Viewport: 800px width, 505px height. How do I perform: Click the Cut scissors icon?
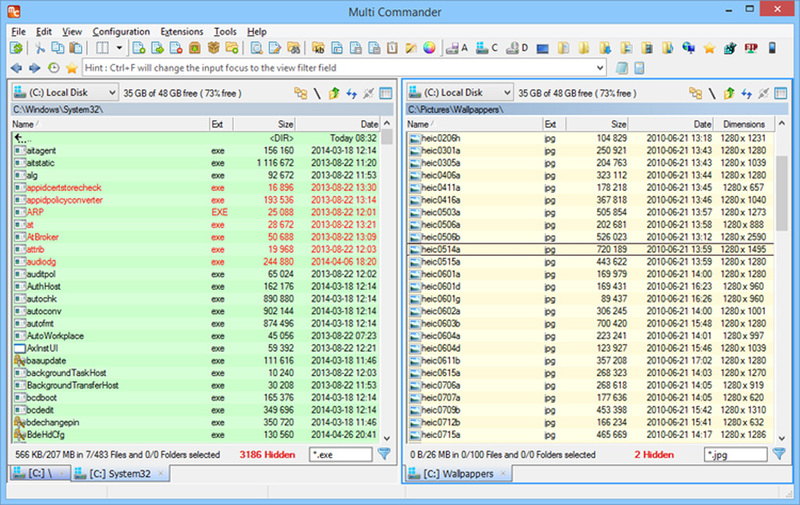(40, 48)
